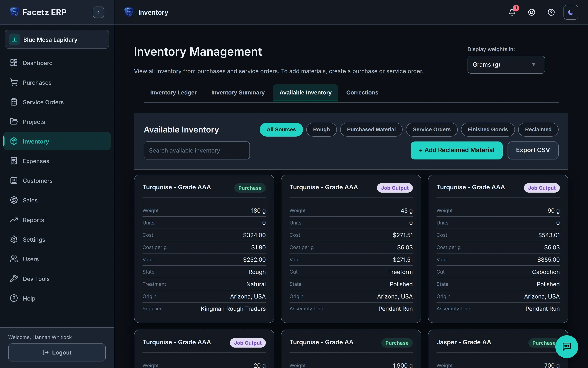This screenshot has height=368, width=588.
Task: Collapse the sidebar with chevron button
Action: click(x=98, y=12)
